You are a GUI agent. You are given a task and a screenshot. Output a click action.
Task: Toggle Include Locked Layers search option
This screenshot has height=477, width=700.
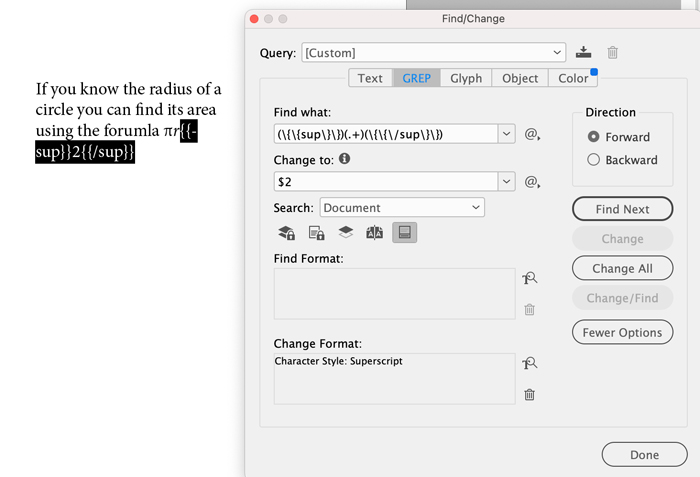286,233
